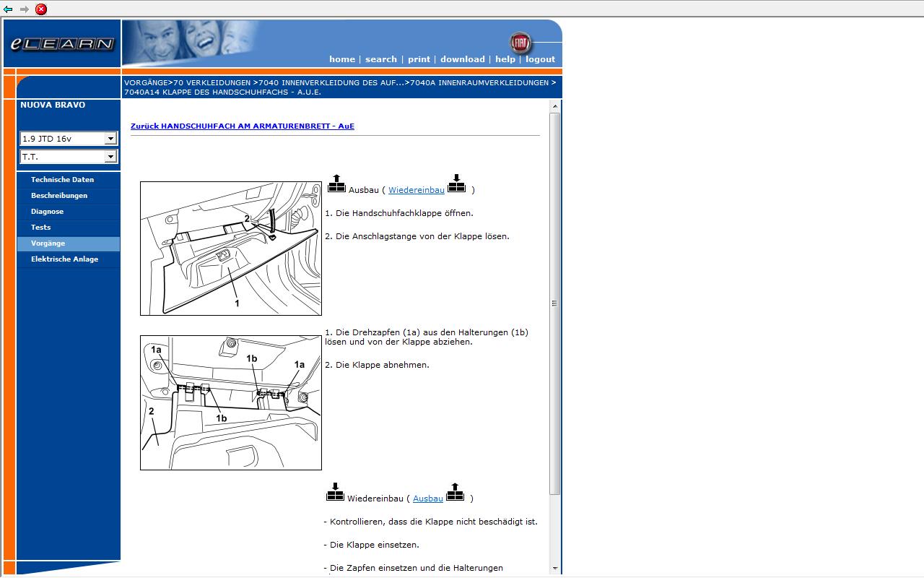The height and width of the screenshot is (578, 924).
Task: Click the eLearn logo
Action: pos(62,44)
